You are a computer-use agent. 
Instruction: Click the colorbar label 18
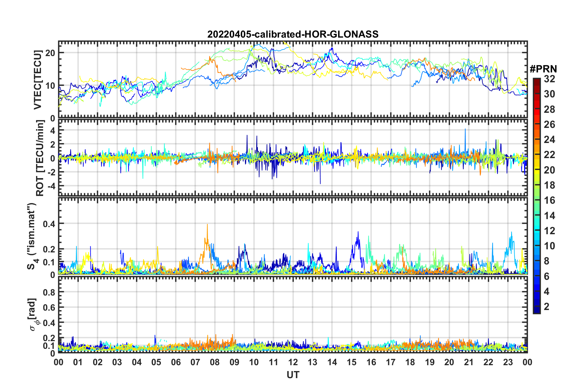[x=549, y=185]
